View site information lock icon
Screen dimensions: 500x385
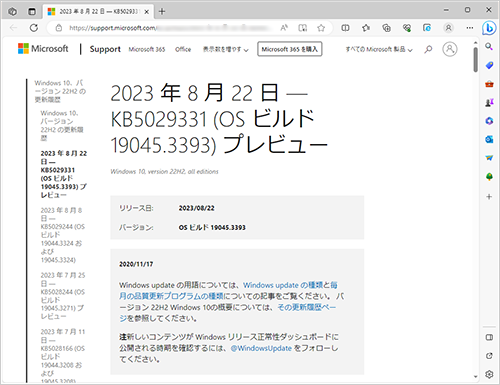coord(59,28)
